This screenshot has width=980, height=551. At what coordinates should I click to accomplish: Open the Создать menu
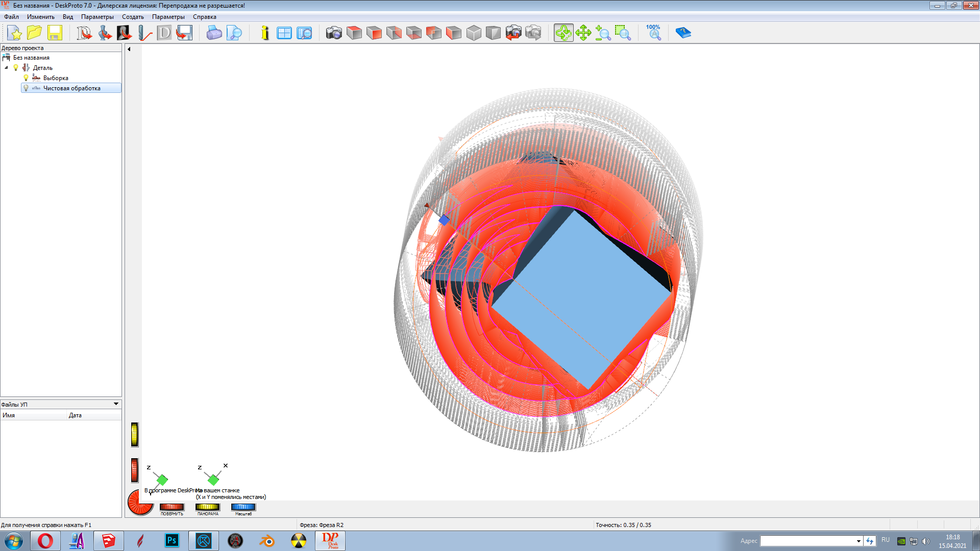tap(133, 17)
